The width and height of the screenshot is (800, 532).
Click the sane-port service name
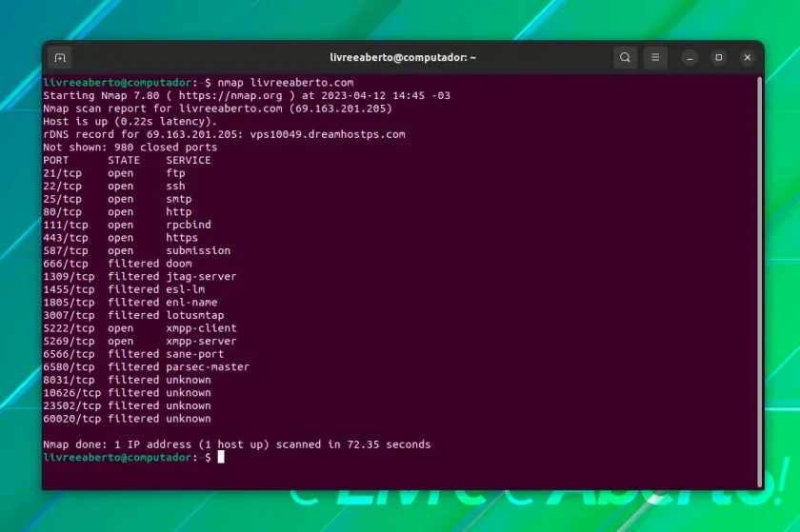(195, 354)
